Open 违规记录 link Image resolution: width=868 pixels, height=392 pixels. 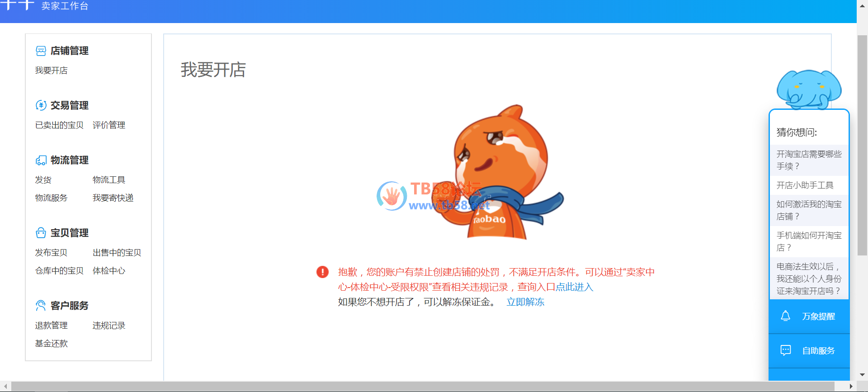pyautogui.click(x=109, y=326)
